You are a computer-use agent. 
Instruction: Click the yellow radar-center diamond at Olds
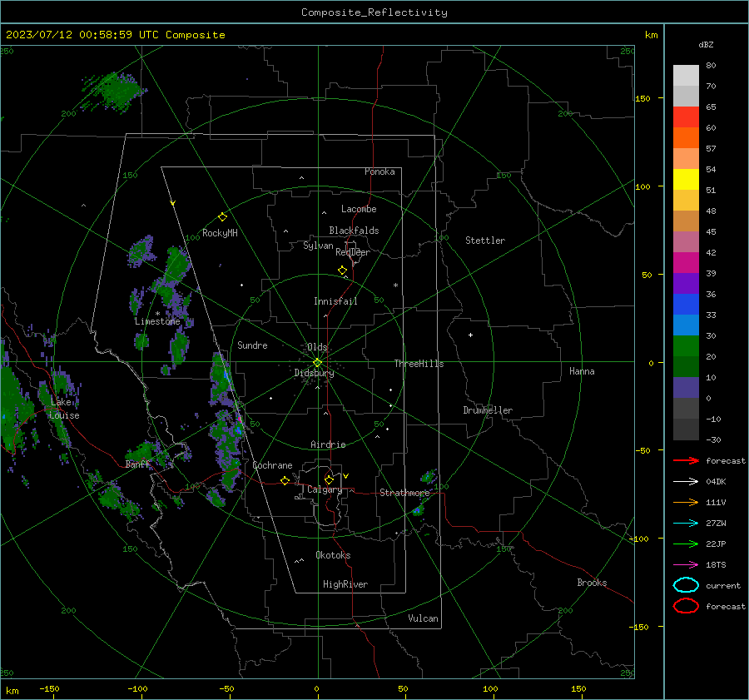point(318,362)
